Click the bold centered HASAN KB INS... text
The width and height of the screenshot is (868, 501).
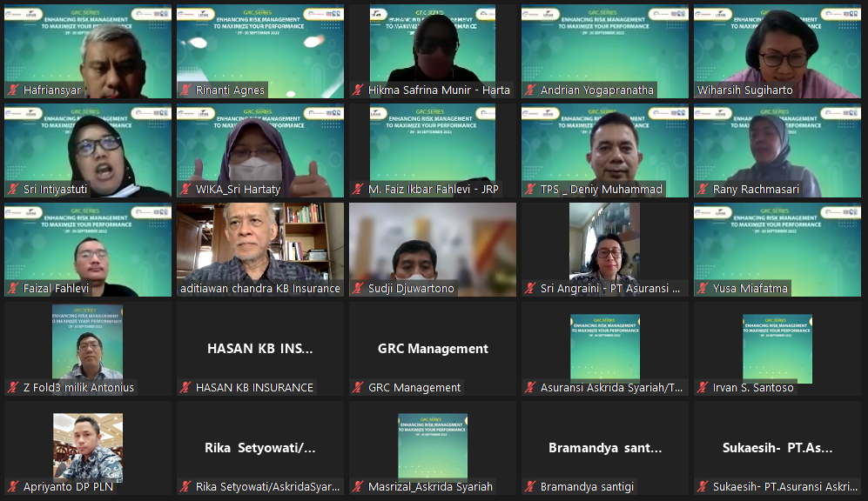tap(259, 349)
